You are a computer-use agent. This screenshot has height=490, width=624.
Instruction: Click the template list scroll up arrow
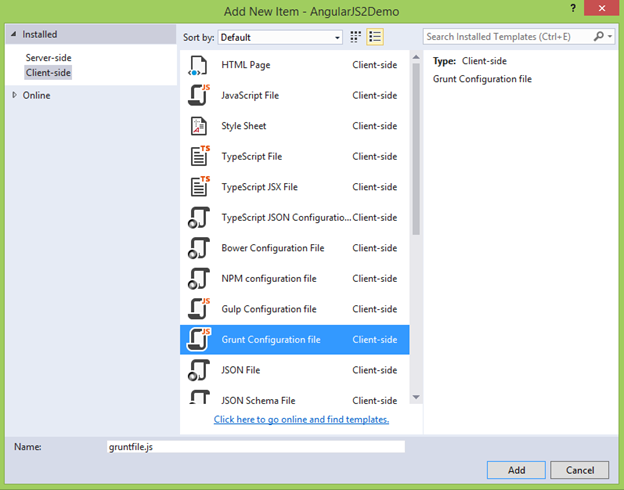416,57
